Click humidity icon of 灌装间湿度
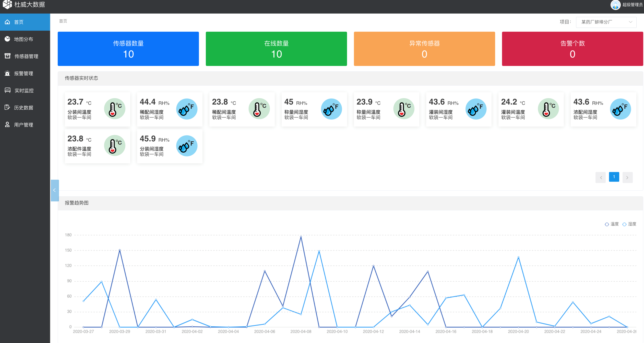Screen dimensions: 644x343 [476, 109]
